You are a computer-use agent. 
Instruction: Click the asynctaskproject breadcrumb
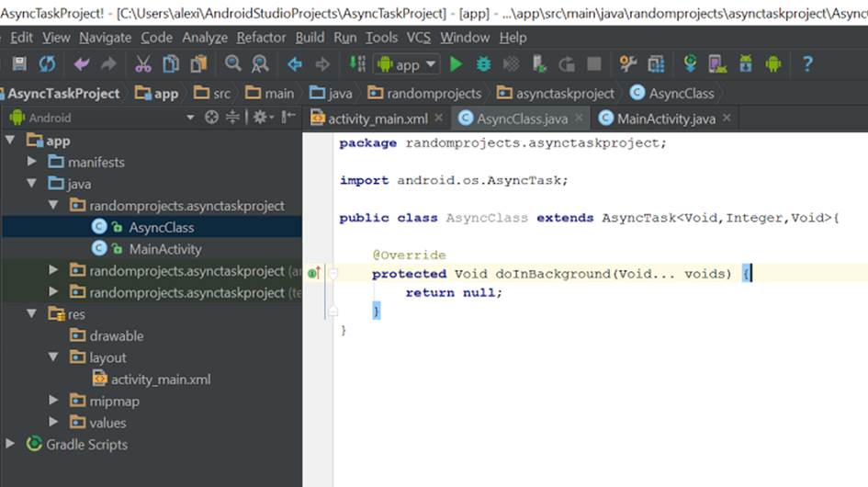(556, 93)
